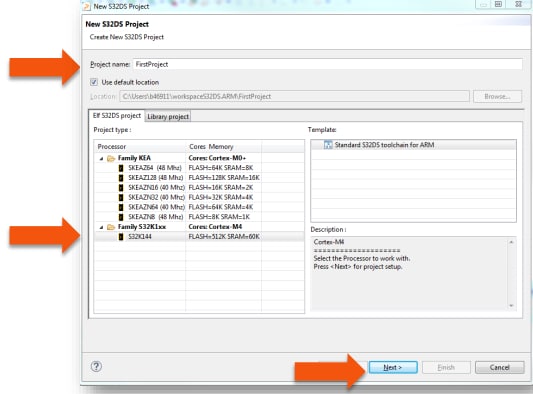
Task: Collapse the Family KEA tree node
Action: (101, 158)
